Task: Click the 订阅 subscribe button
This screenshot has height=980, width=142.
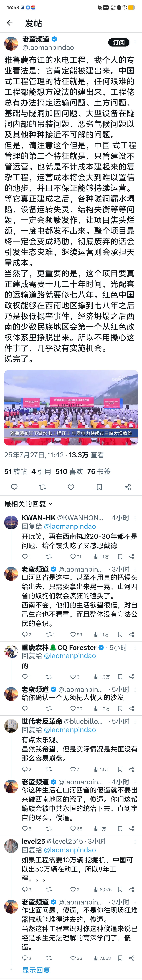Action: point(118,43)
